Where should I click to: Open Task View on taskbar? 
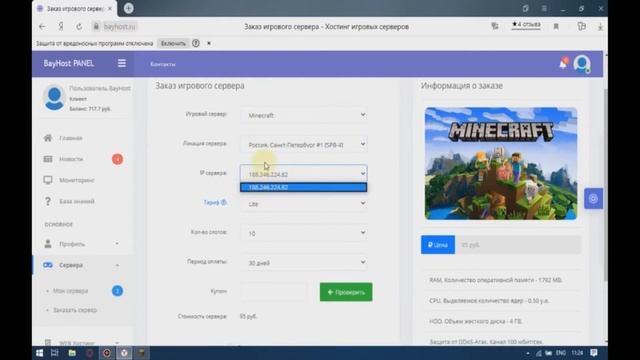click(x=54, y=353)
